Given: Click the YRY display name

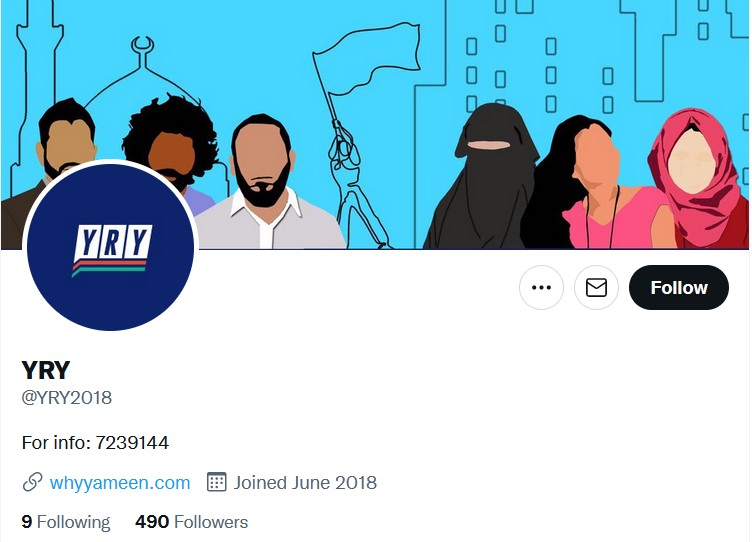Looking at the screenshot, I should click(x=46, y=370).
